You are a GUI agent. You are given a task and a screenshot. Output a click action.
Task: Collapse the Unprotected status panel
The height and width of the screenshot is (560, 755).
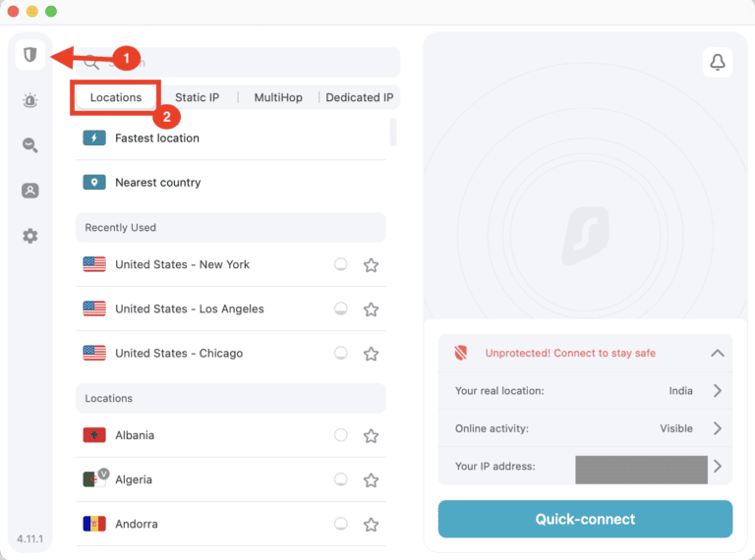pyautogui.click(x=718, y=353)
